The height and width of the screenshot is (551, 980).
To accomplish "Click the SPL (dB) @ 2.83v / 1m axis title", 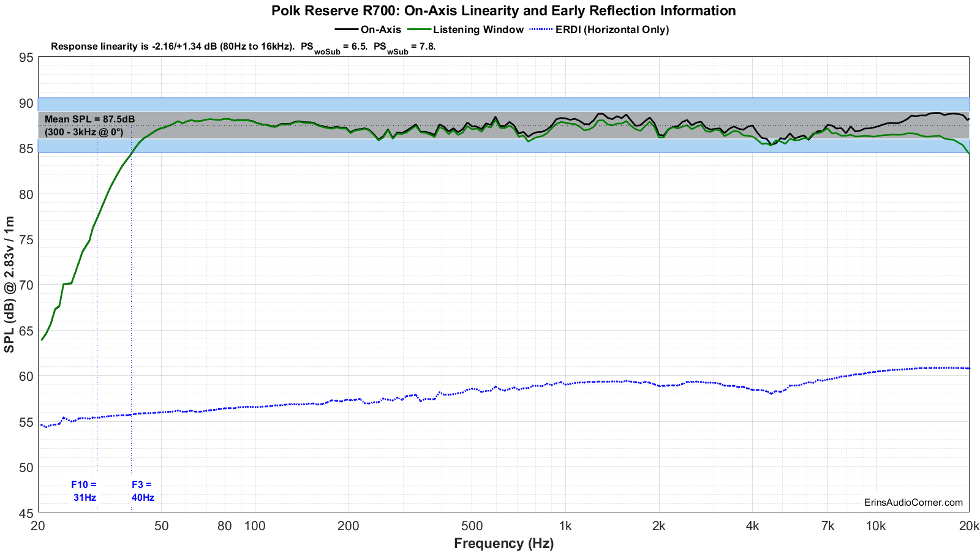I will point(9,284).
